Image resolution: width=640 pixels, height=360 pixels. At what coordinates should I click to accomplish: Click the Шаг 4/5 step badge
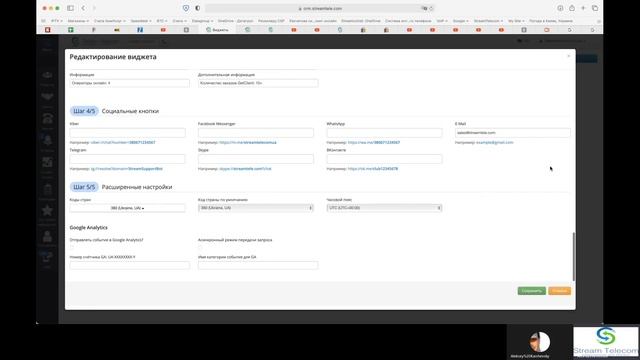point(84,111)
